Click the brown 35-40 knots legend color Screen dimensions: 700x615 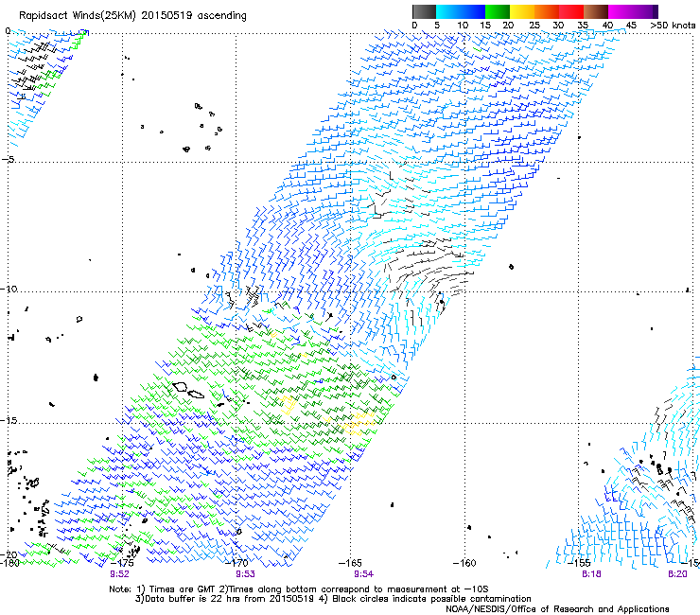click(596, 11)
